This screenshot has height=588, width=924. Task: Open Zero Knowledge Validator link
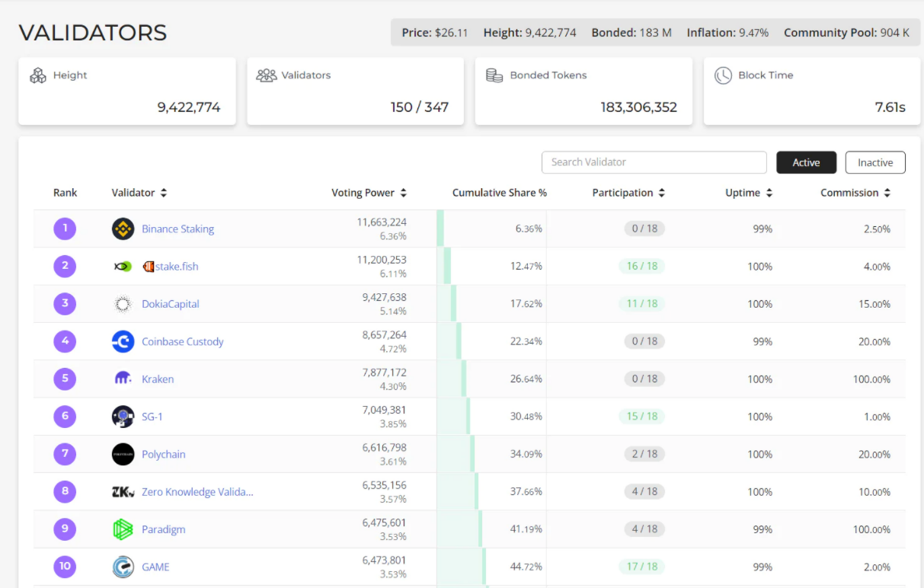click(x=197, y=492)
